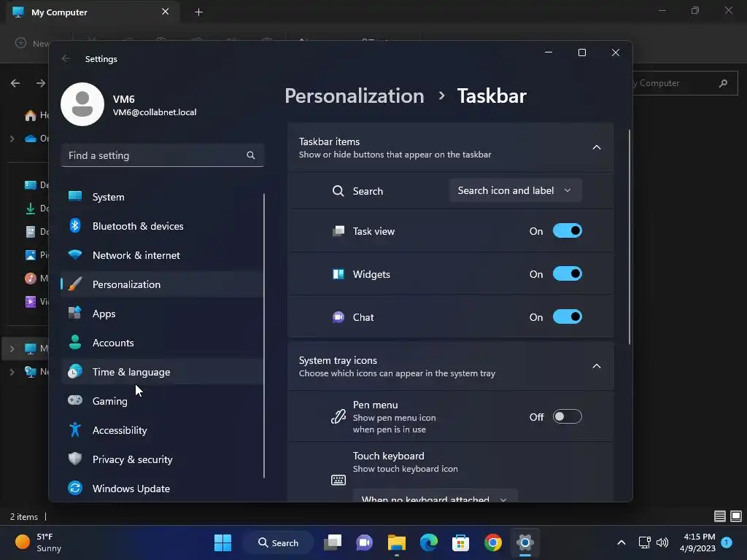The height and width of the screenshot is (560, 747).
Task: Click the Chat row icon
Action: (338, 316)
